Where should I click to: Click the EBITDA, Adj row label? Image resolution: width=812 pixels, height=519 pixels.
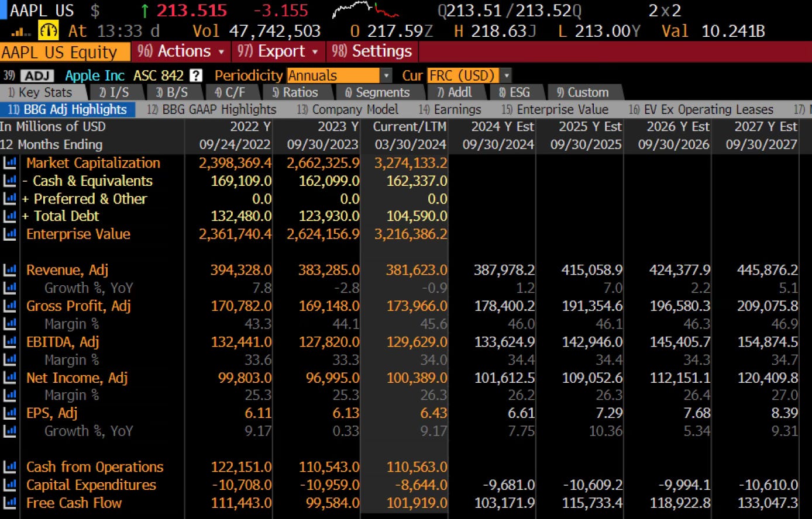[63, 342]
